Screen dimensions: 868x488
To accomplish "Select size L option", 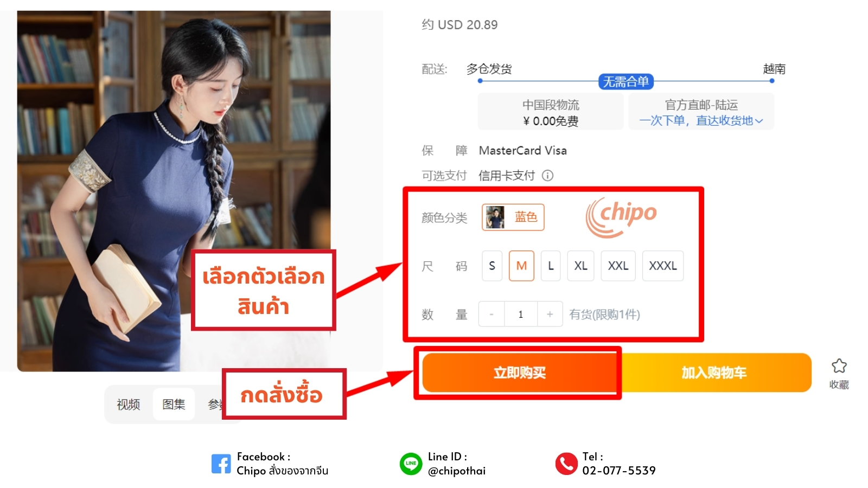I will [551, 266].
